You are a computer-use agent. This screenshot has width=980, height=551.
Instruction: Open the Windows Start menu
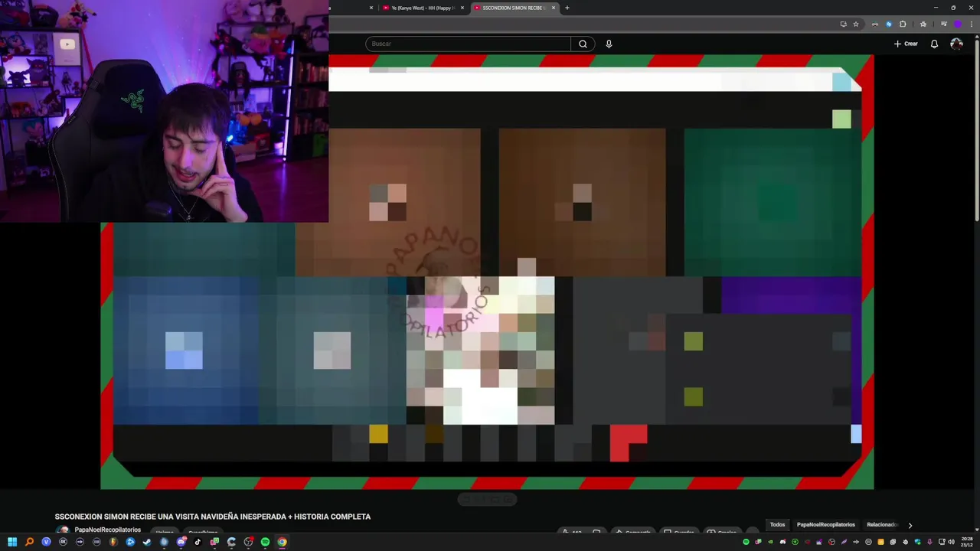tap(12, 542)
